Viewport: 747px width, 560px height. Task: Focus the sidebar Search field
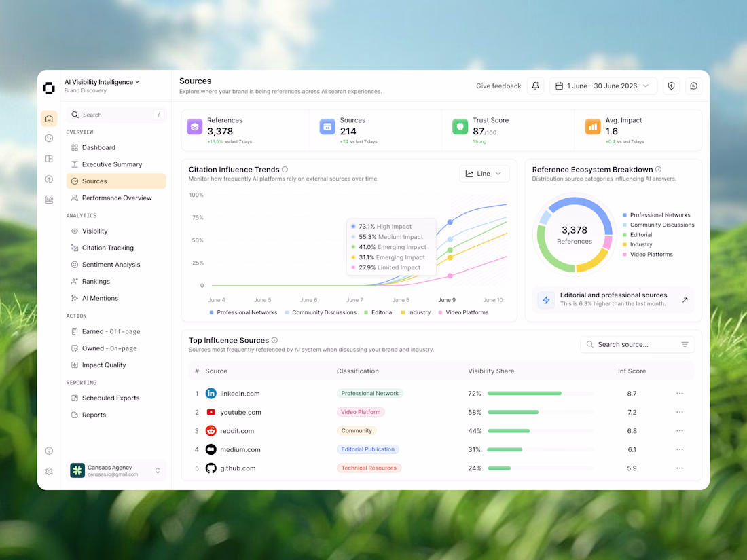coord(115,115)
